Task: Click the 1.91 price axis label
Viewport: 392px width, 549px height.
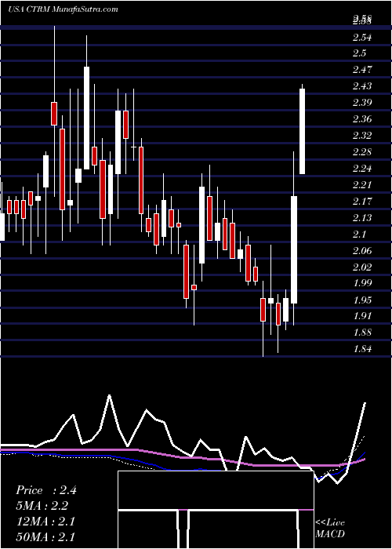Action: pos(362,316)
